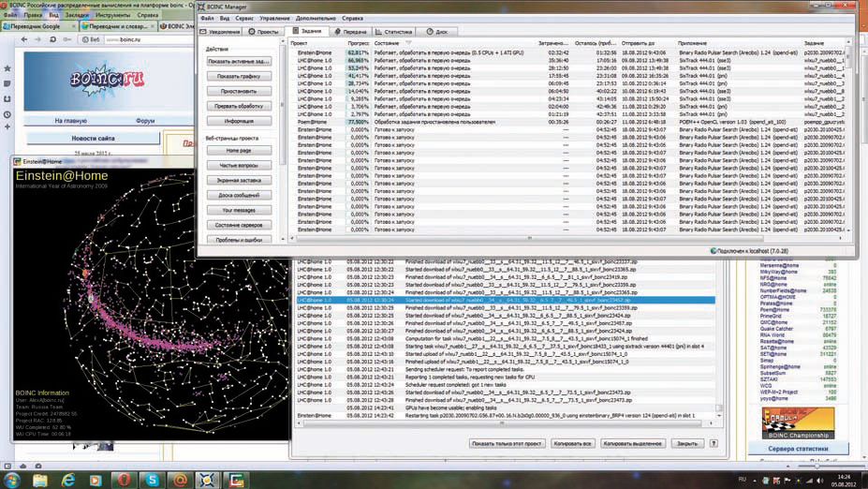868x489 pixels.
Task: Open the Opera bookmarks star panel
Action: click(x=7, y=68)
